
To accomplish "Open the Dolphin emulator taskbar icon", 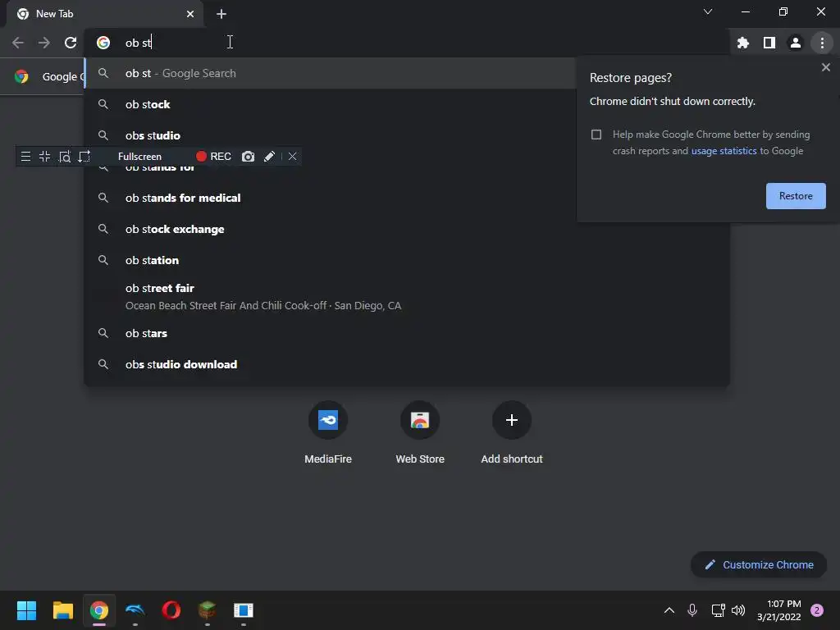I will point(135,610).
